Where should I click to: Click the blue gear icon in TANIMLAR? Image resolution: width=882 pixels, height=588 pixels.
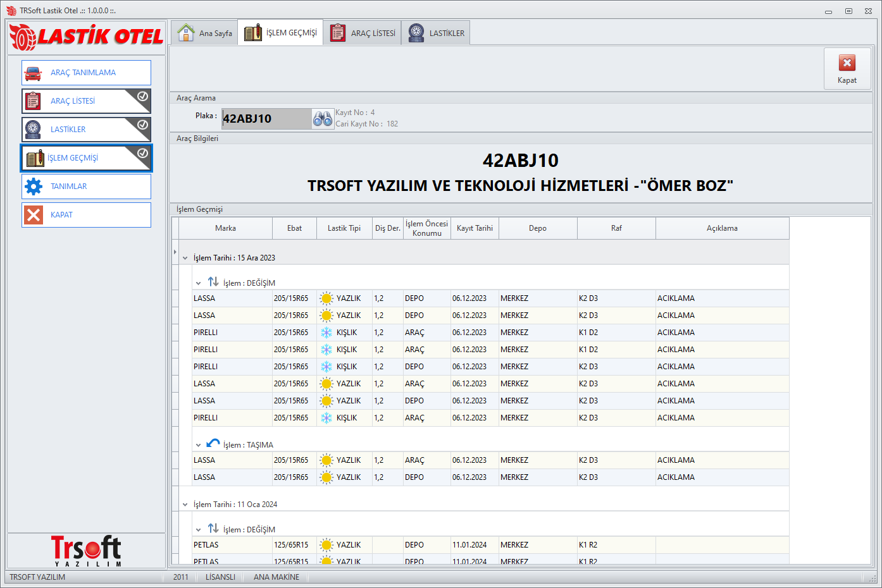(33, 187)
